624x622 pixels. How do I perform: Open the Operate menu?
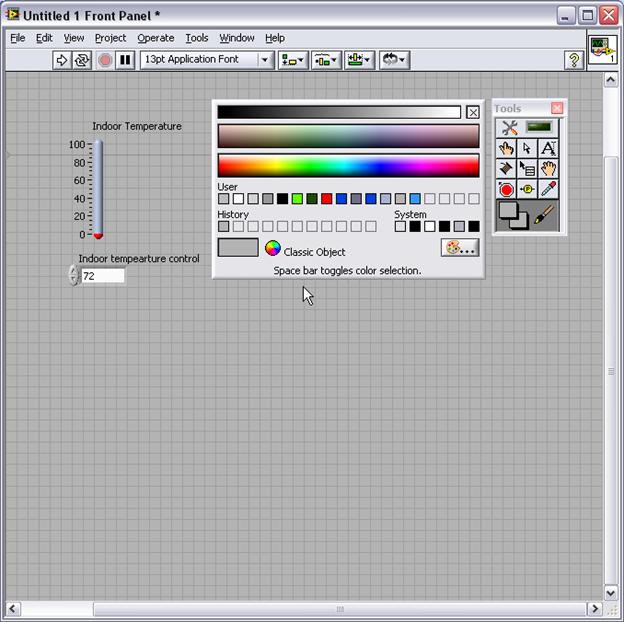click(x=155, y=38)
